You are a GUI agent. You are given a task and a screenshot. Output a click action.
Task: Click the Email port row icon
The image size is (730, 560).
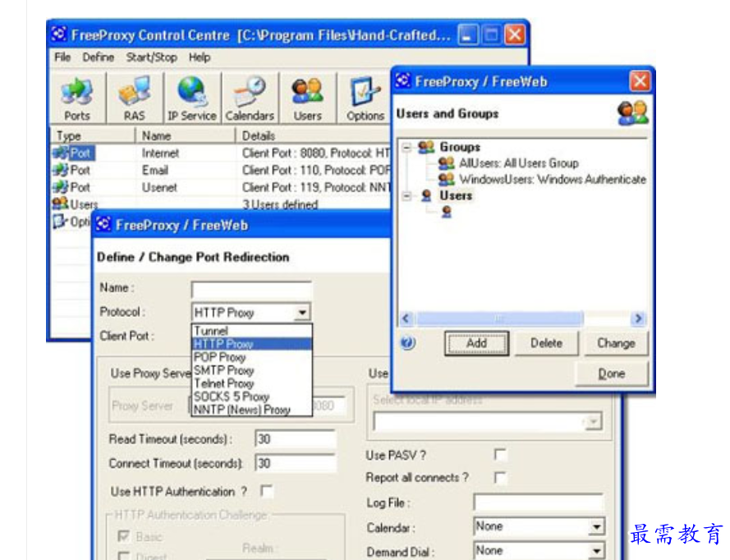pos(61,170)
